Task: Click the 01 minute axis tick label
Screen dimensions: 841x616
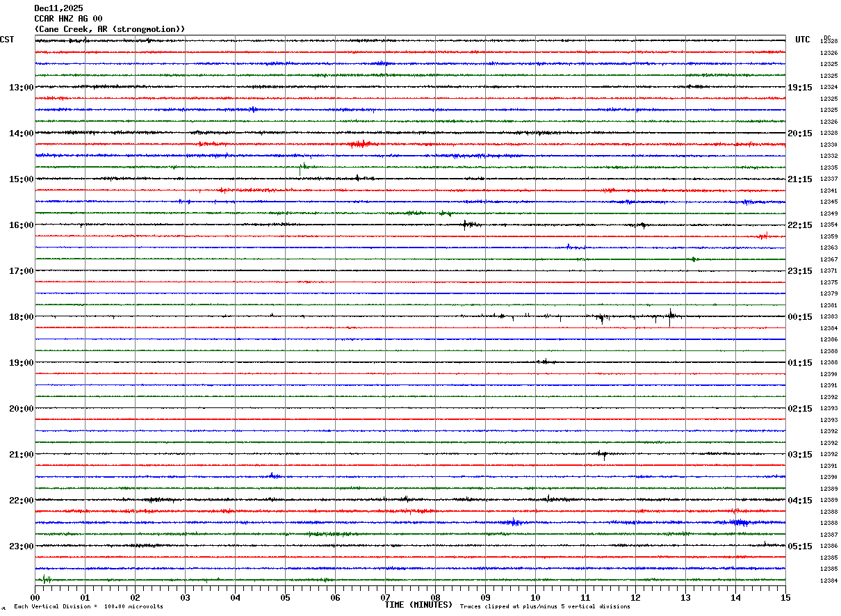Action: [x=85, y=597]
